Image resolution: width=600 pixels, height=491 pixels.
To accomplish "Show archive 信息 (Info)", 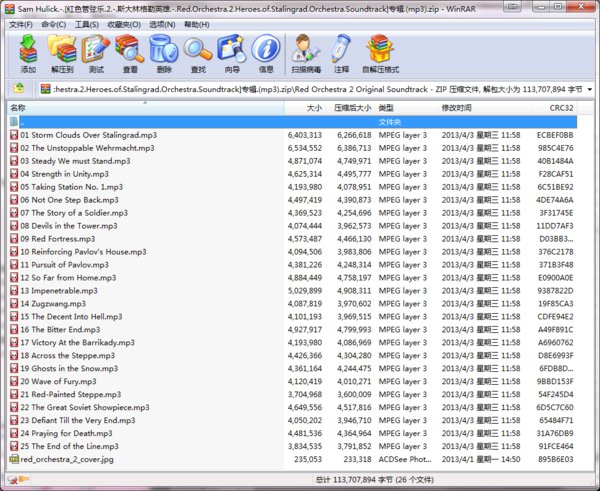I will pyautogui.click(x=266, y=53).
